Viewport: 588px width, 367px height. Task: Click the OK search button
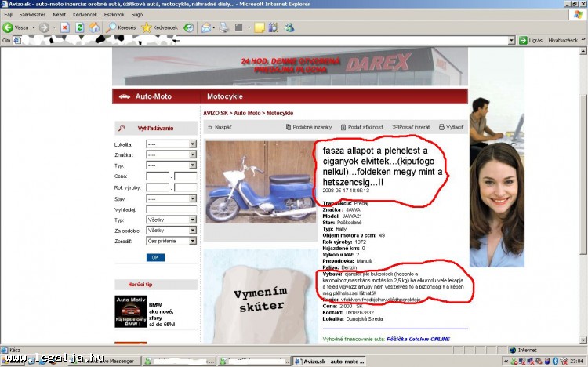point(155,257)
